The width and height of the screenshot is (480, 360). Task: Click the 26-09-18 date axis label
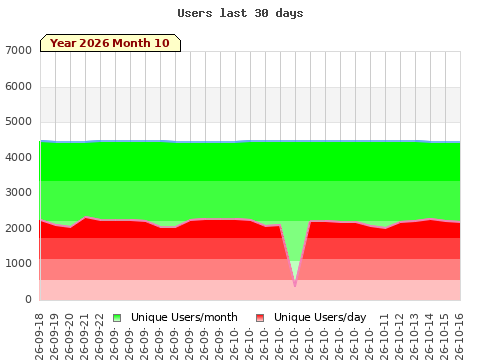39,337
